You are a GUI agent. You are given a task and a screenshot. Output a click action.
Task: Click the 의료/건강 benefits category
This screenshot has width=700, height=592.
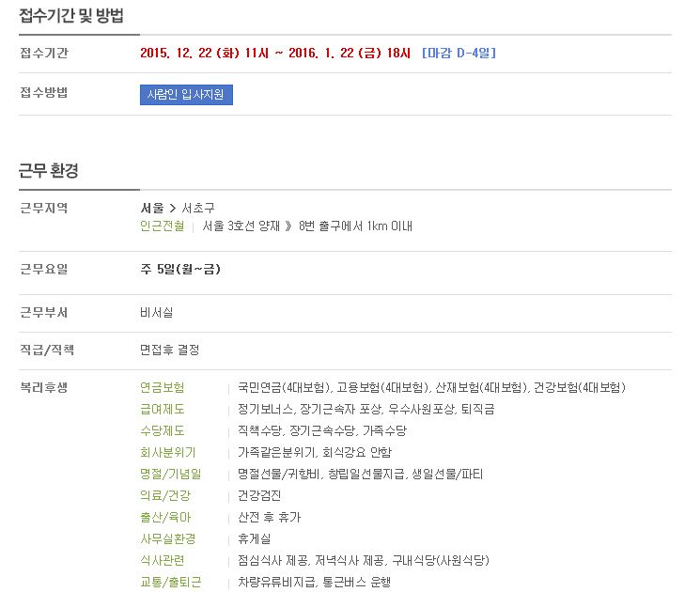pyautogui.click(x=165, y=495)
